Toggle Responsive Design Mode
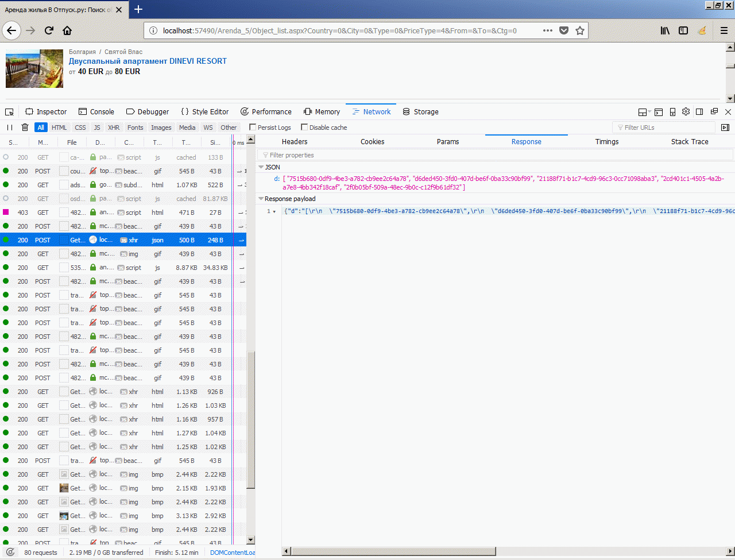 (672, 112)
